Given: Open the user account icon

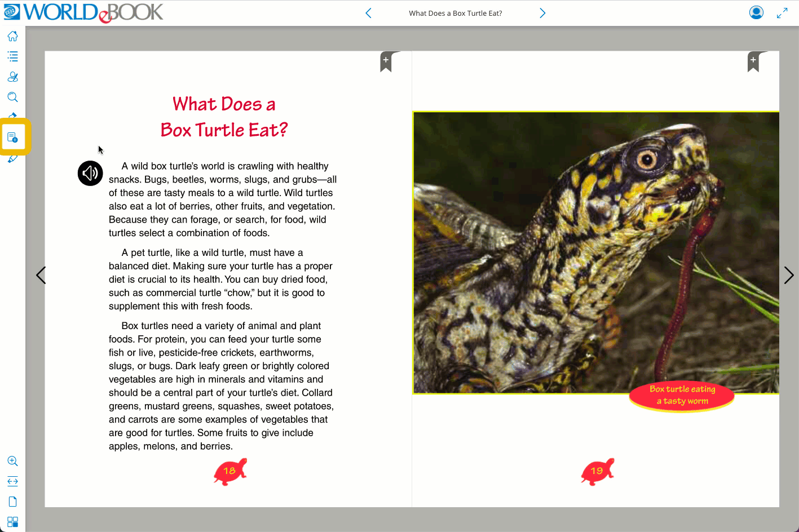Looking at the screenshot, I should (x=756, y=12).
